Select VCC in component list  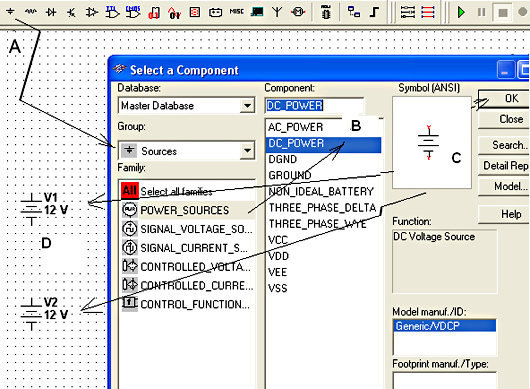[323, 240]
